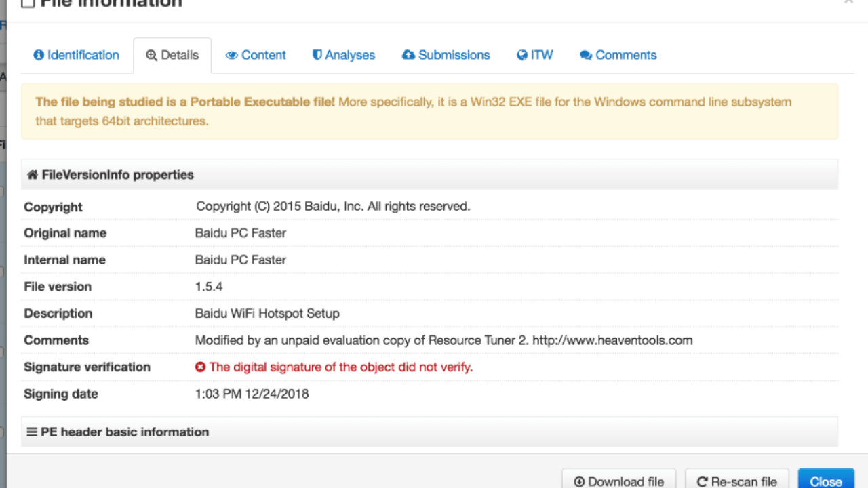View the Submissions tab
The height and width of the screenshot is (488, 868).
point(446,55)
